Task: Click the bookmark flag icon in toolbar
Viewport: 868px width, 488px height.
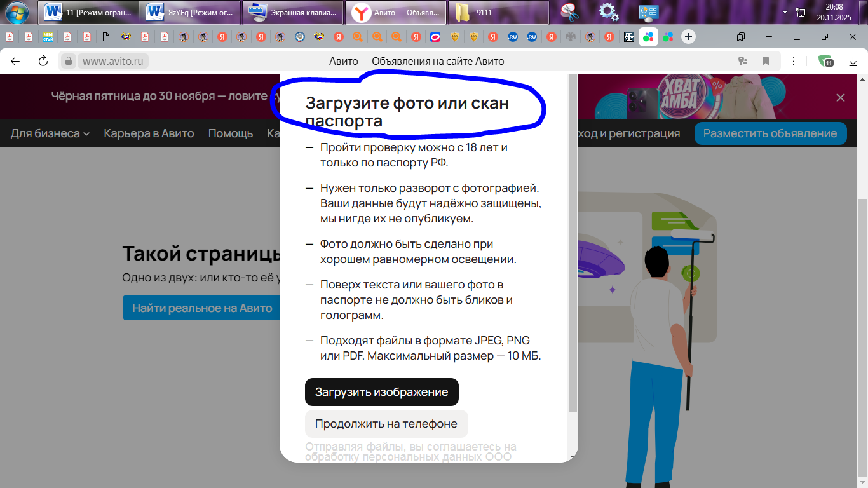Action: [x=766, y=60]
